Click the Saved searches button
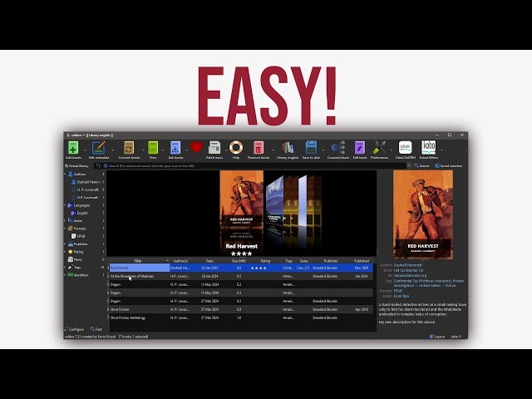This screenshot has height=399, width=532. [449, 166]
